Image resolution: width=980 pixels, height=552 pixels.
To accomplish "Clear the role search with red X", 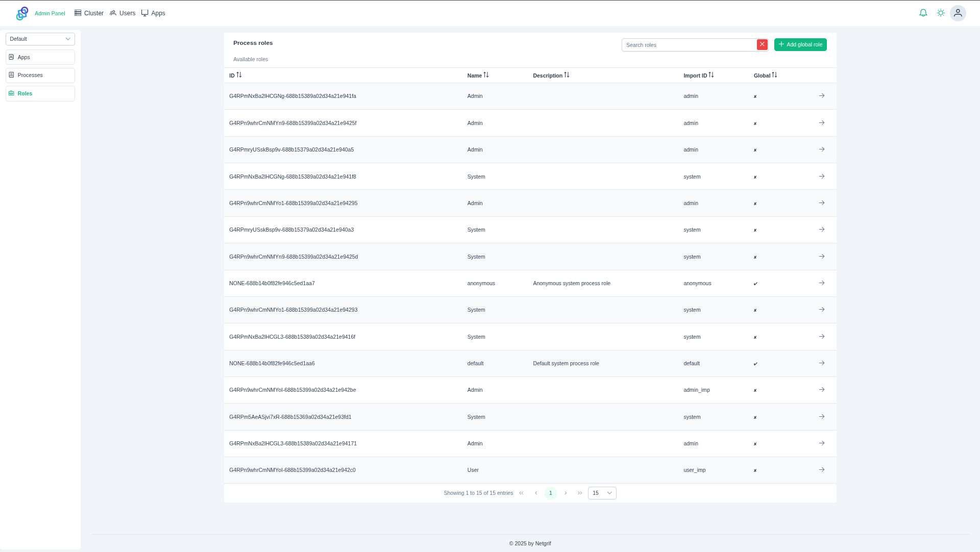I will [762, 45].
